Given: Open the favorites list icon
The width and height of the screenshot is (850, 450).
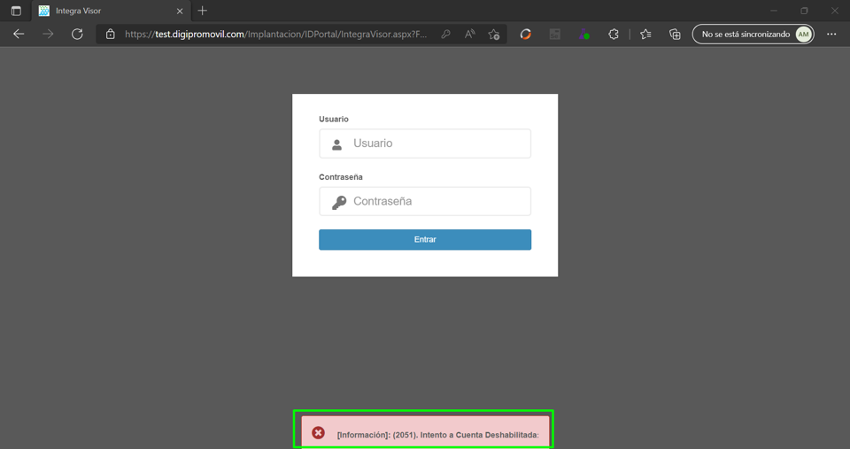Looking at the screenshot, I should [x=646, y=34].
